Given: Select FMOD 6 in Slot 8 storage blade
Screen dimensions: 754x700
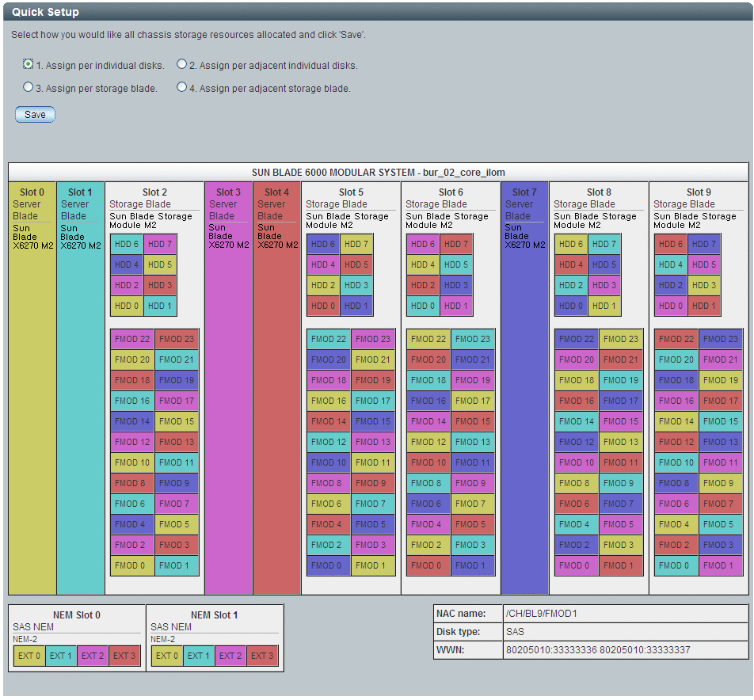Looking at the screenshot, I should point(577,504).
